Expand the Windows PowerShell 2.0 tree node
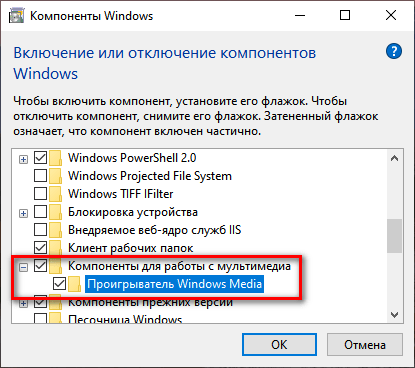Viewport: 415px width, 368px height. point(23,160)
